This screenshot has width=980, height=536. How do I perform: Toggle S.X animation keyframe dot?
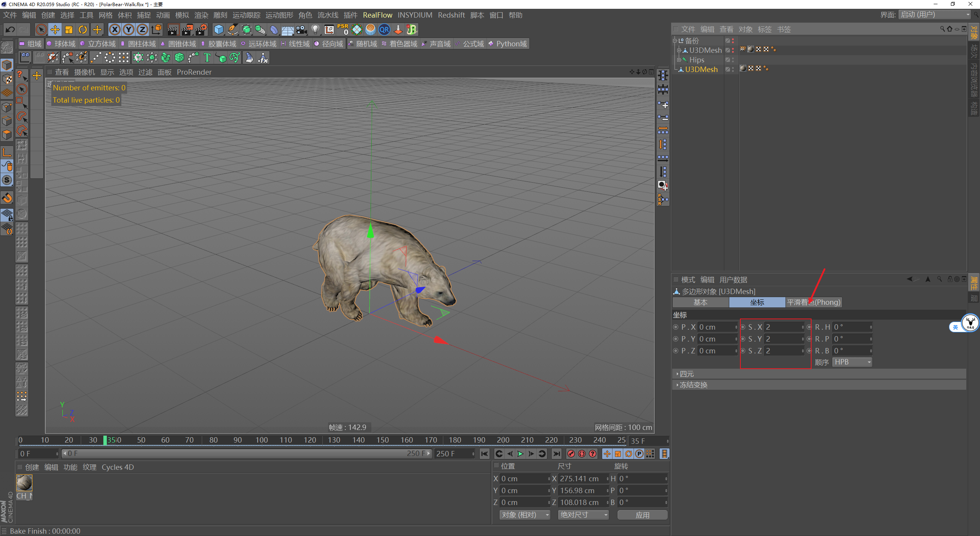click(743, 327)
